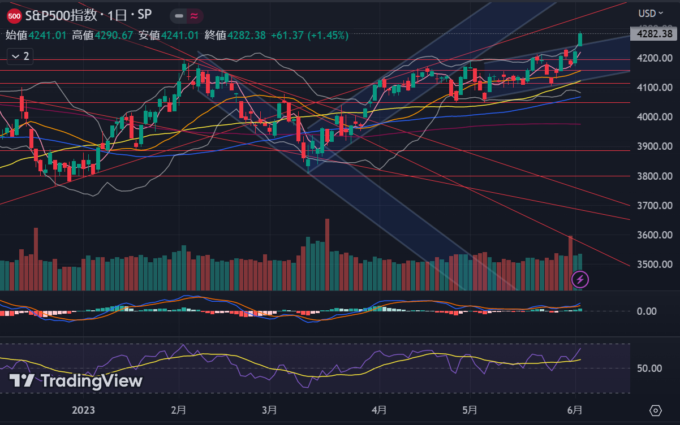Click the purple lightning bolt icon
The width and height of the screenshot is (680, 425).
click(x=579, y=279)
